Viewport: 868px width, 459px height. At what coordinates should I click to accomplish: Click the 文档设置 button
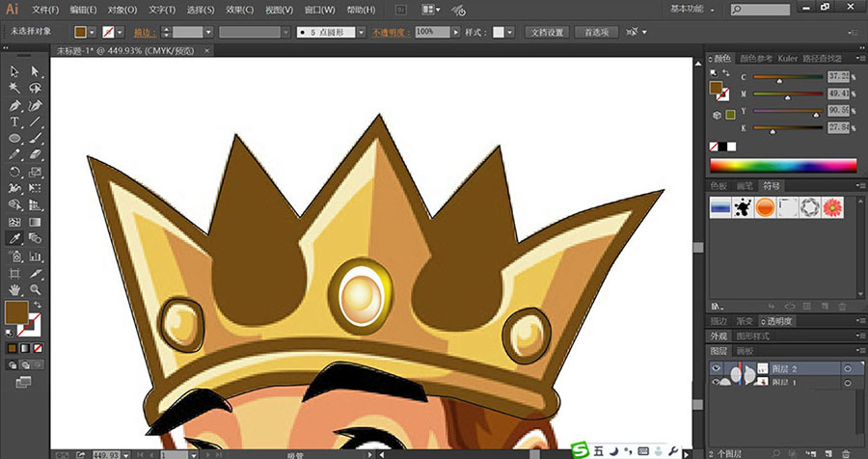point(547,32)
